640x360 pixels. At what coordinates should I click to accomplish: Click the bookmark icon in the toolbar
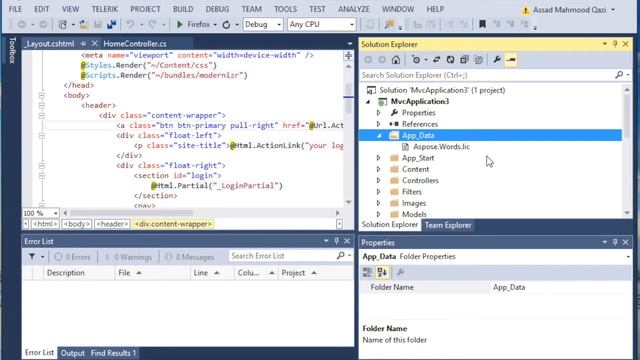(x=482, y=24)
